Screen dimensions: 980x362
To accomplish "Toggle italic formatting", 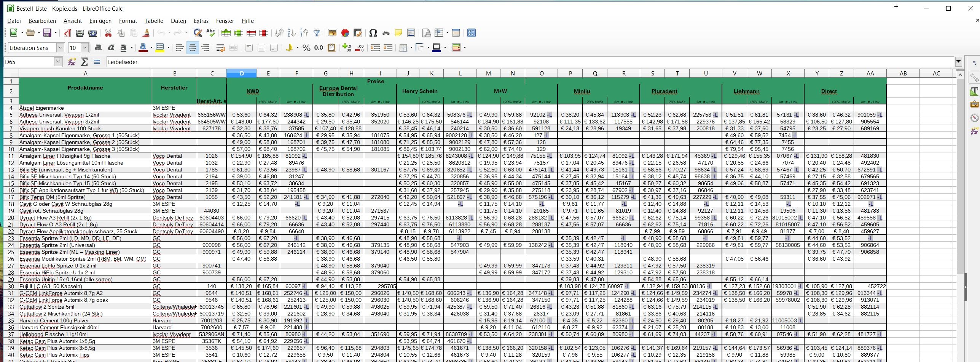I will [111, 48].
